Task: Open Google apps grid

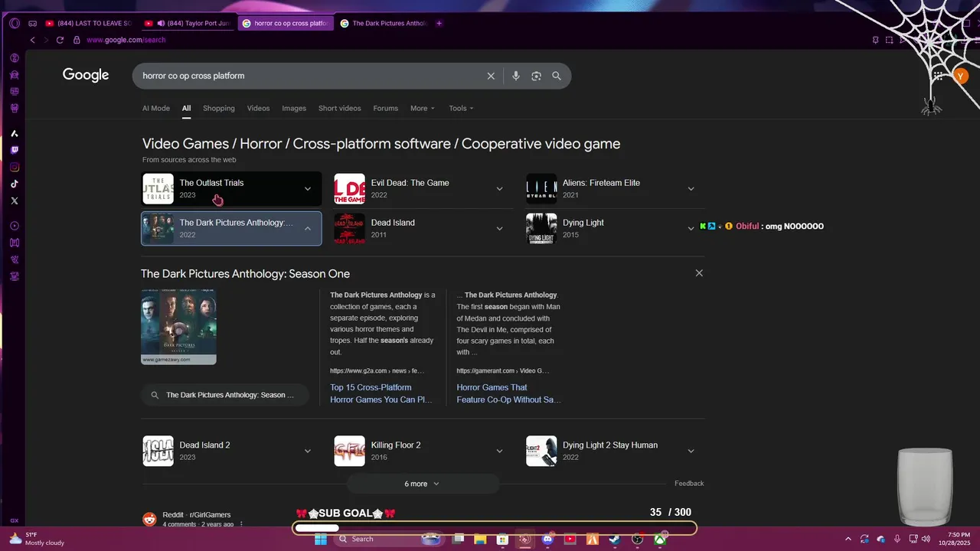Action: tap(938, 76)
